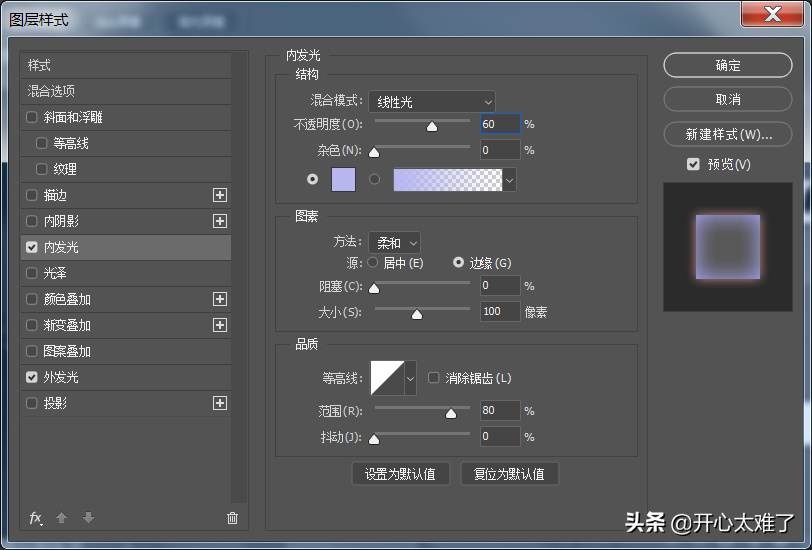Enable the 渐变叠加 checkbox
Image resolution: width=812 pixels, height=550 pixels.
tap(32, 325)
